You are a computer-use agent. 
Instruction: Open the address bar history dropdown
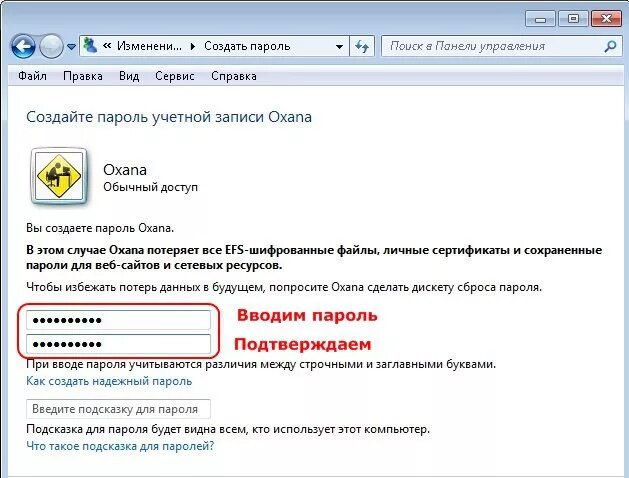(339, 47)
